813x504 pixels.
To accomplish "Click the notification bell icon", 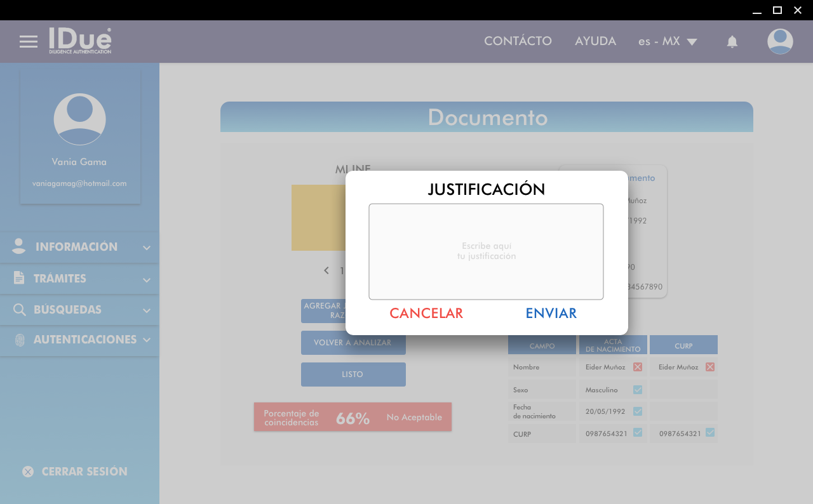I will (732, 42).
